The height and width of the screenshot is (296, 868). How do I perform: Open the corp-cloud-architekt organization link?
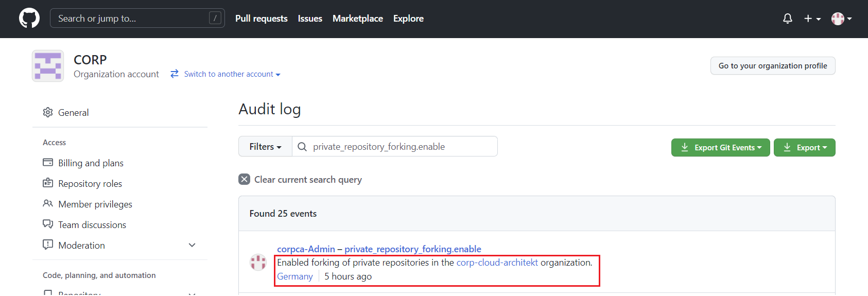(x=497, y=263)
